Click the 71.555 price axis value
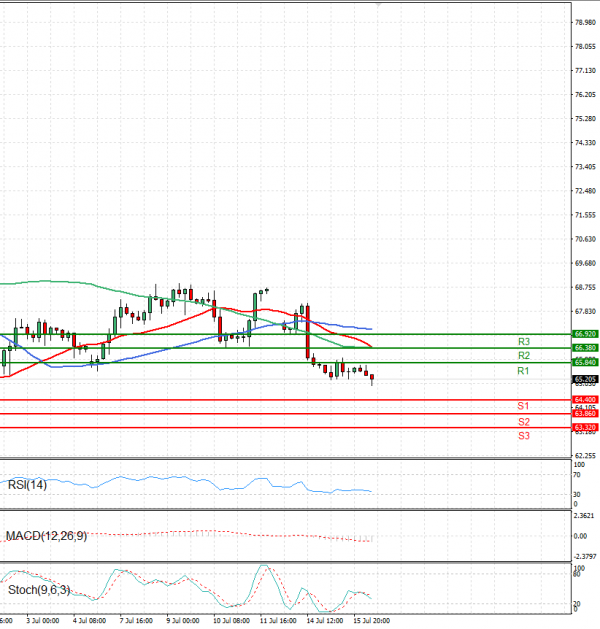600x629 pixels. click(x=586, y=215)
